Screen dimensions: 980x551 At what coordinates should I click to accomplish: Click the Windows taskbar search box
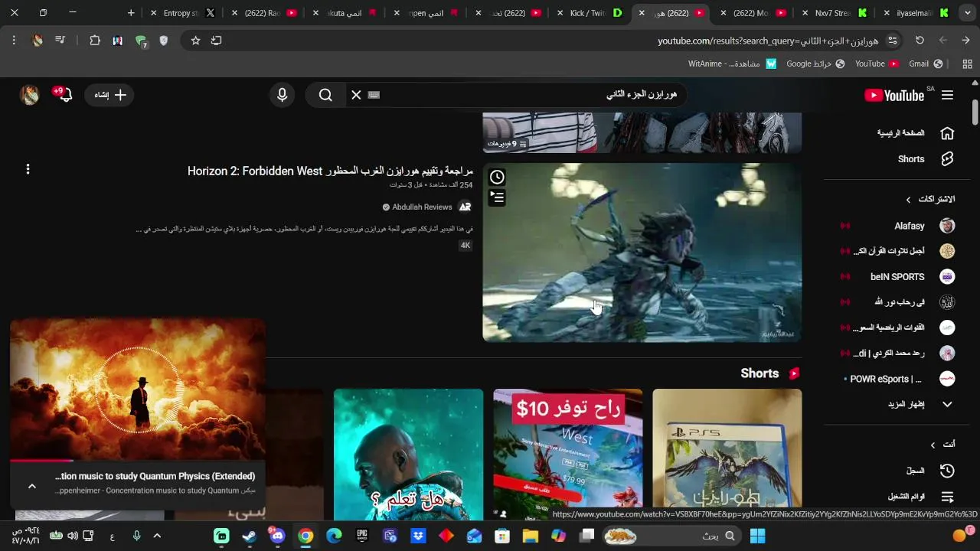pyautogui.click(x=674, y=536)
